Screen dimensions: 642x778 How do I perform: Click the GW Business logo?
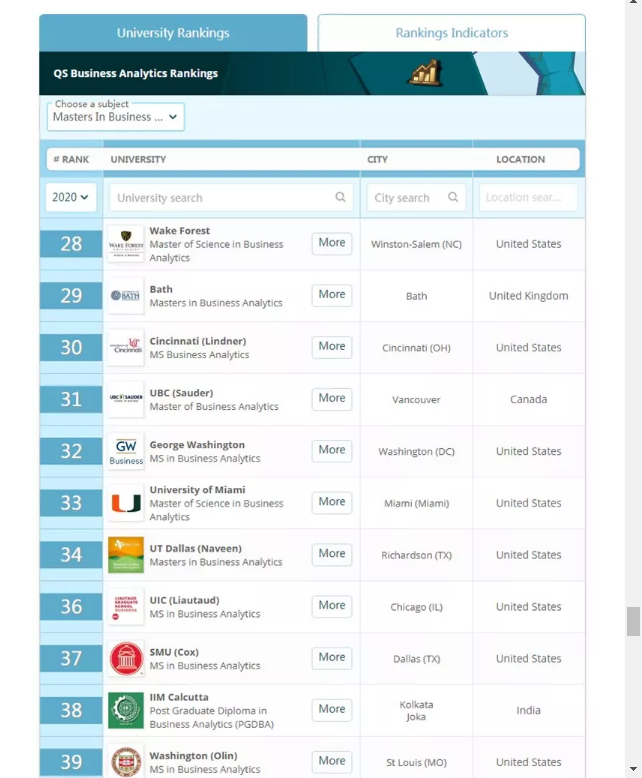(126, 451)
